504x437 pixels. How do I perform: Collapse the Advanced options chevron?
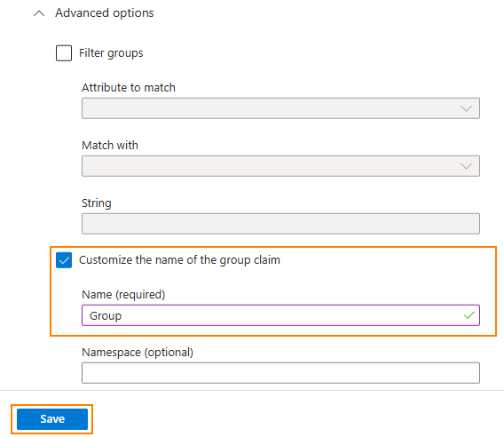(x=39, y=13)
